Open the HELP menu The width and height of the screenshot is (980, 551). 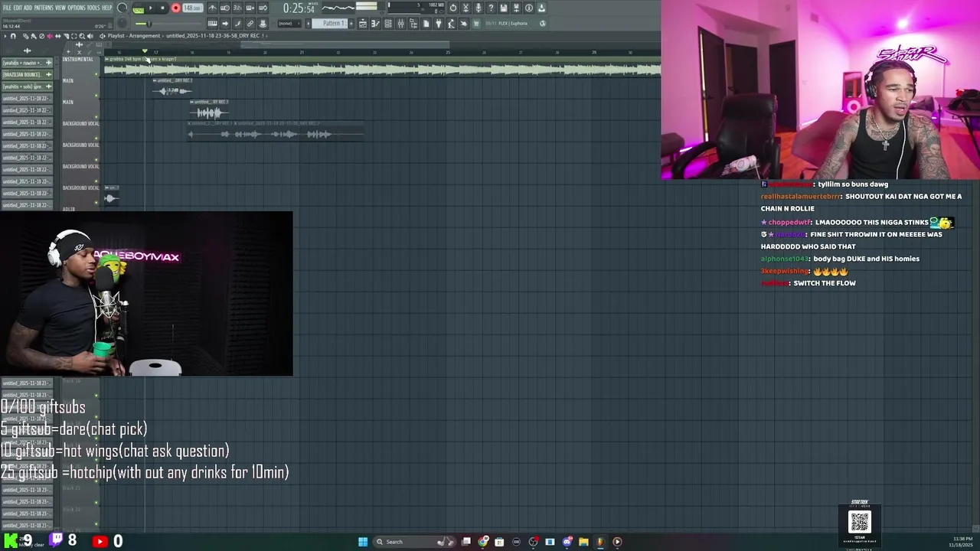tap(106, 8)
